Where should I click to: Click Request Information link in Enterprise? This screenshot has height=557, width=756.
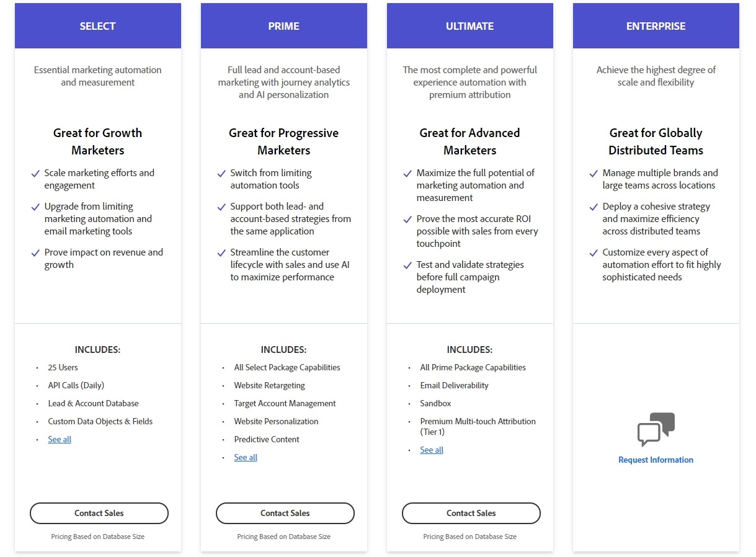pyautogui.click(x=656, y=460)
